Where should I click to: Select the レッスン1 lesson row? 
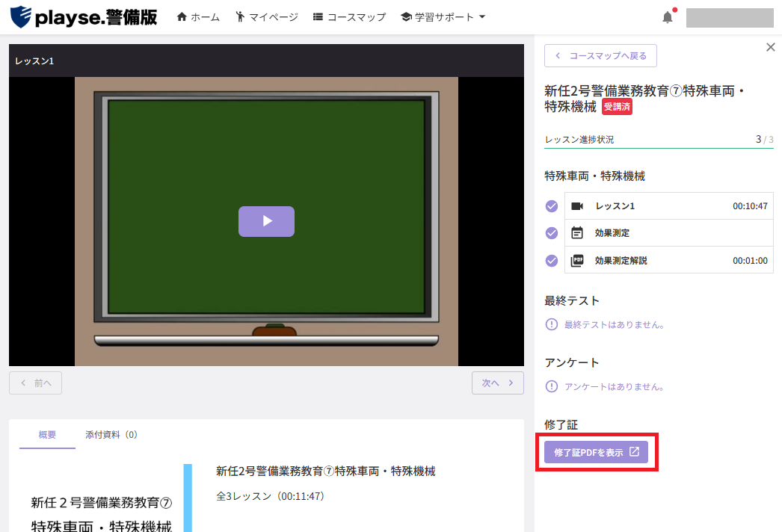tap(669, 206)
